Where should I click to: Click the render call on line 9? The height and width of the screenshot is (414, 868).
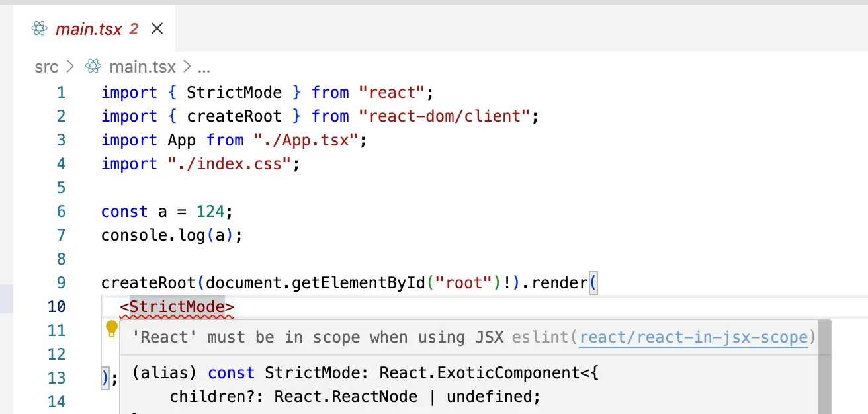(559, 283)
